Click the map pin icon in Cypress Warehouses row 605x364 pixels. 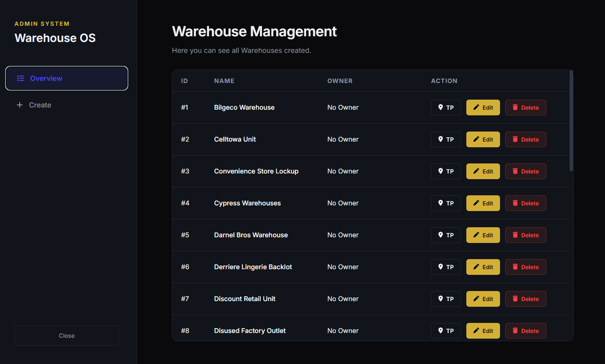click(441, 203)
